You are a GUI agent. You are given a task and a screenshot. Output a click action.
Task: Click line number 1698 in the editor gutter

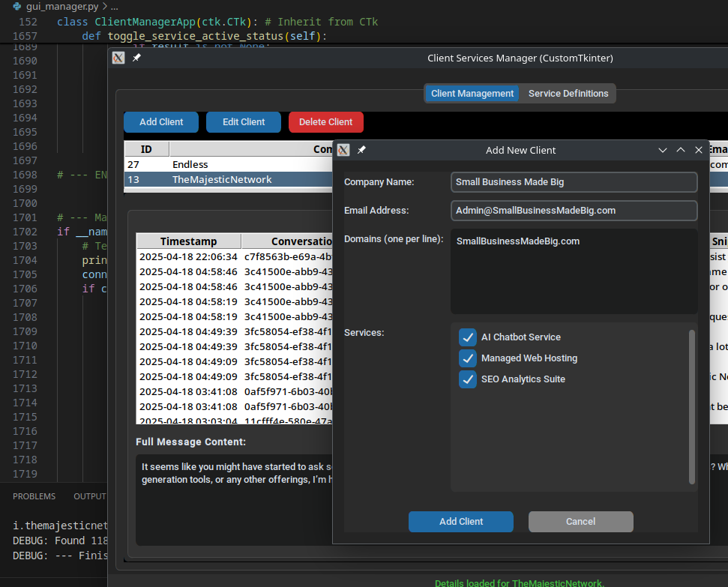[25, 175]
